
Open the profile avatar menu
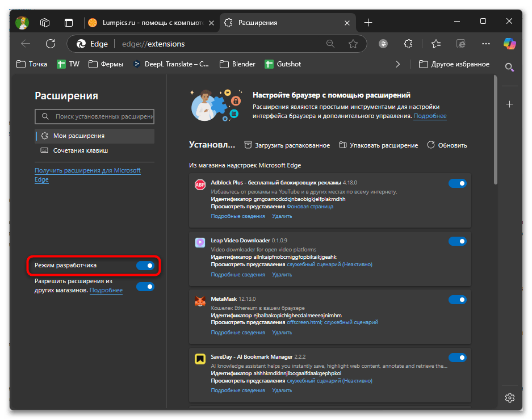click(x=22, y=23)
